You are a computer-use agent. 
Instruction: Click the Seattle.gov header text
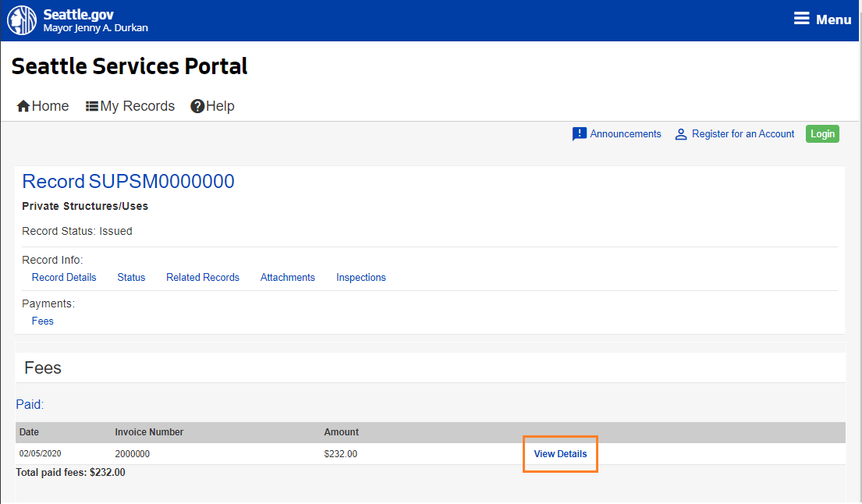point(78,15)
